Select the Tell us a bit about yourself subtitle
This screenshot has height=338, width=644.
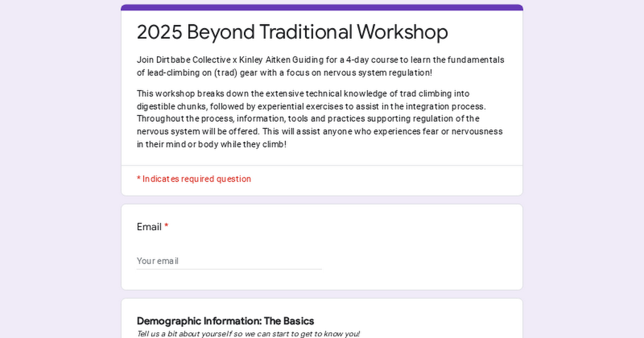[x=249, y=333]
